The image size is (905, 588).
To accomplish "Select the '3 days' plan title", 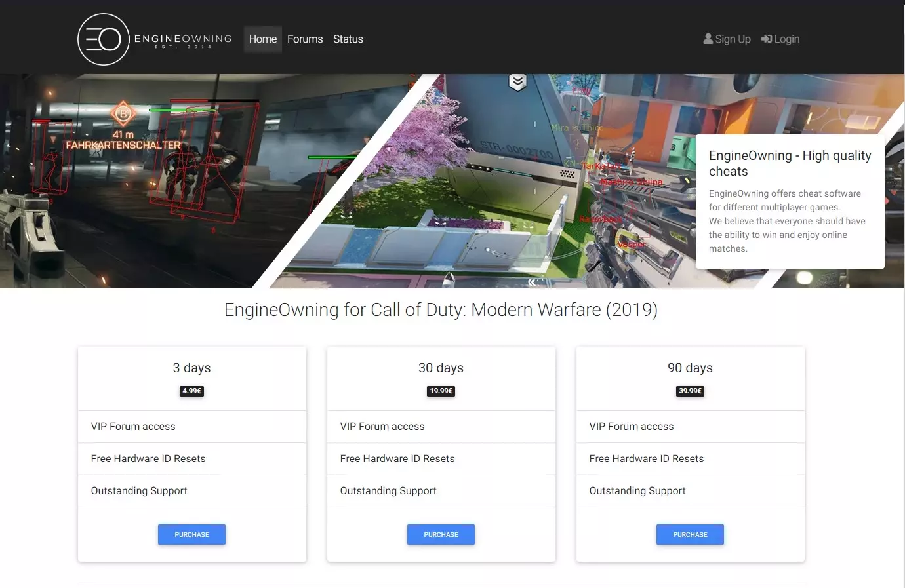I will pos(191,368).
